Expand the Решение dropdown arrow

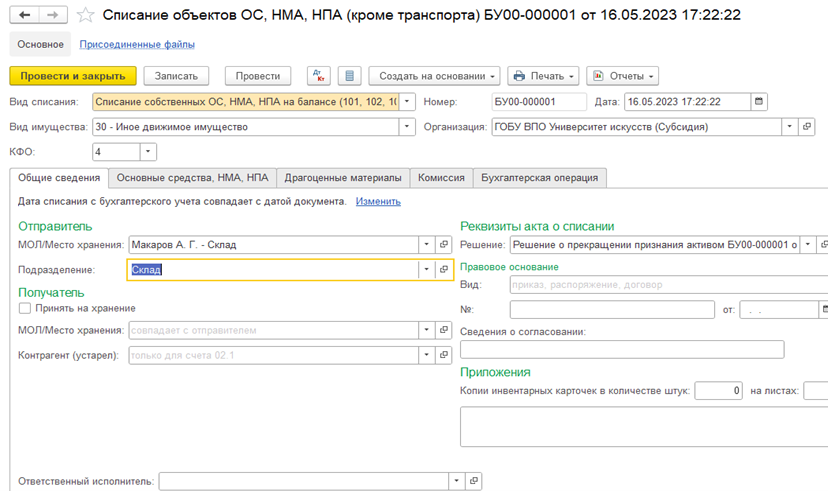[x=808, y=244]
